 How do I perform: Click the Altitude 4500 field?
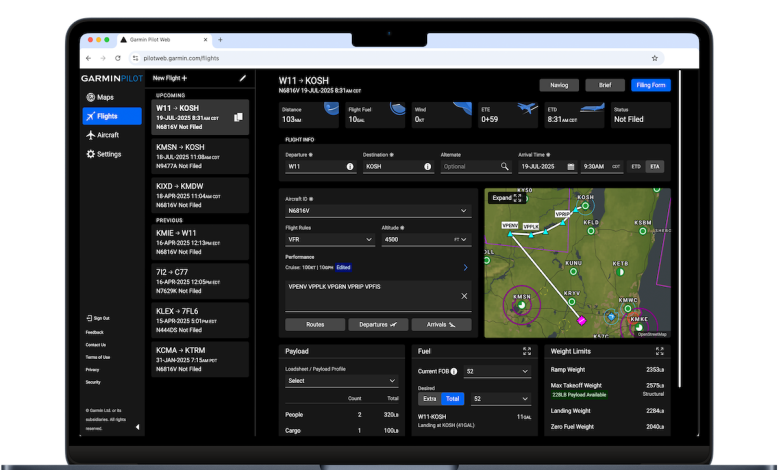(x=416, y=239)
